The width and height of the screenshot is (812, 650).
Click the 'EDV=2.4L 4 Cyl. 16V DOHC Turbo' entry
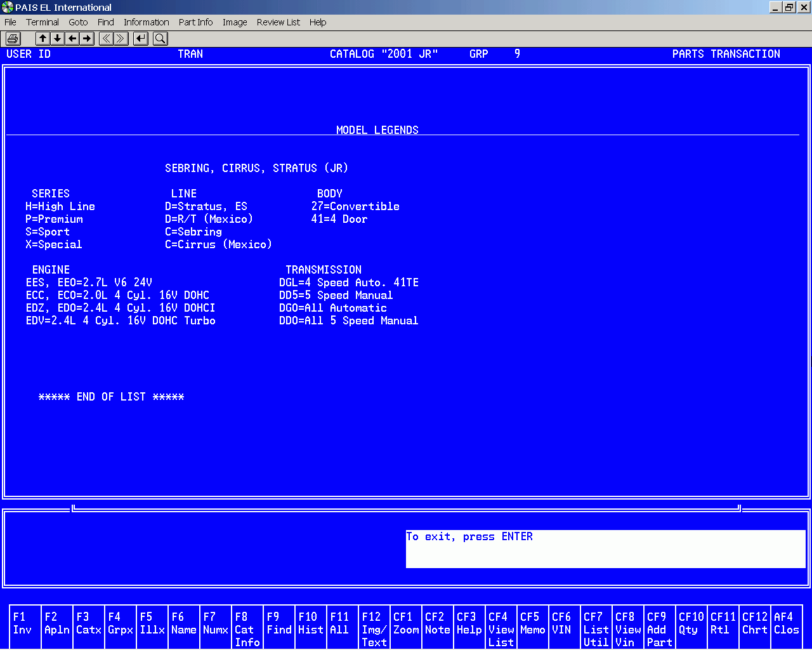point(121,321)
